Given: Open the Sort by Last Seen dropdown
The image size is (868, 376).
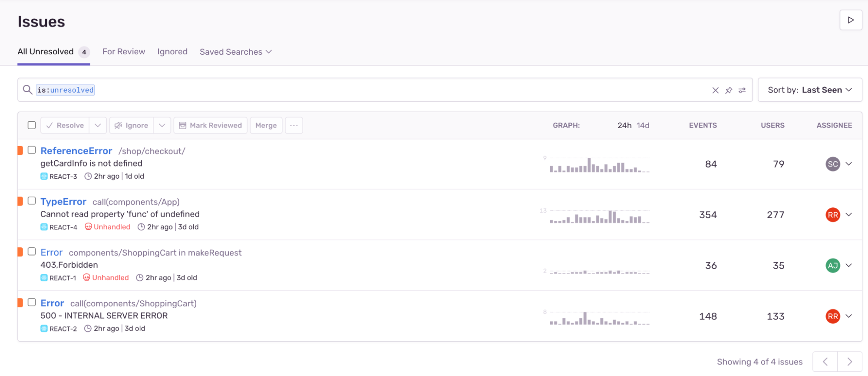Looking at the screenshot, I should (x=810, y=90).
